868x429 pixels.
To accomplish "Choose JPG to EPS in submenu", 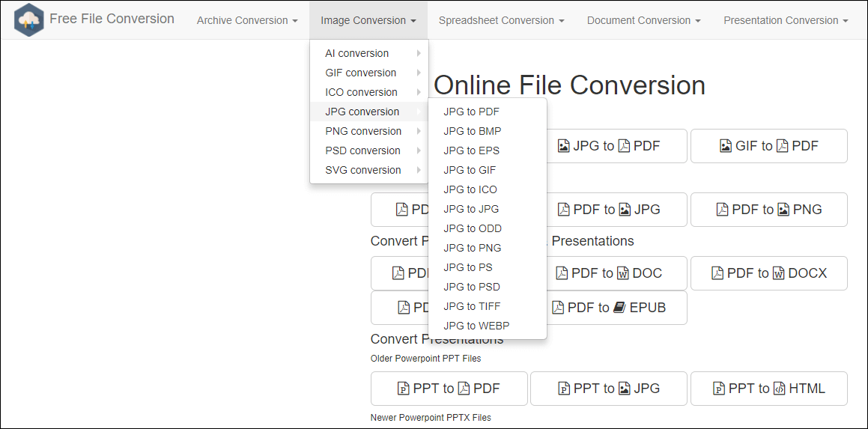I will click(487, 150).
